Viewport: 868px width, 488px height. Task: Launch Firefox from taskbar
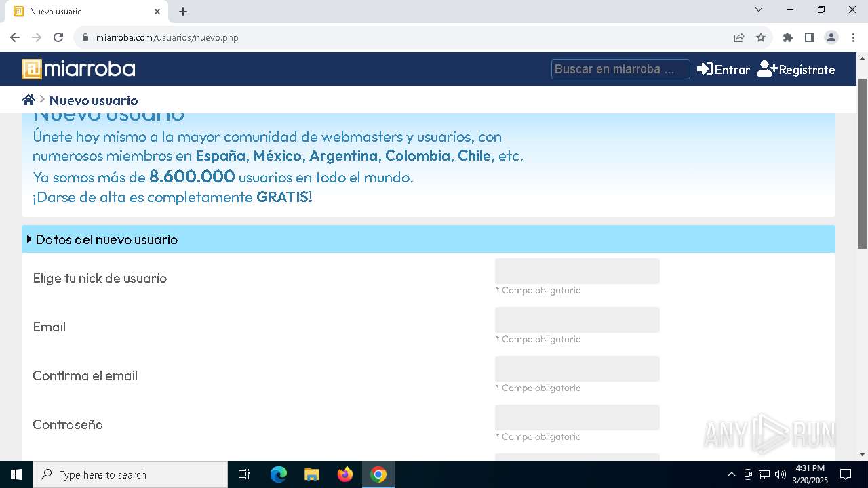point(345,474)
